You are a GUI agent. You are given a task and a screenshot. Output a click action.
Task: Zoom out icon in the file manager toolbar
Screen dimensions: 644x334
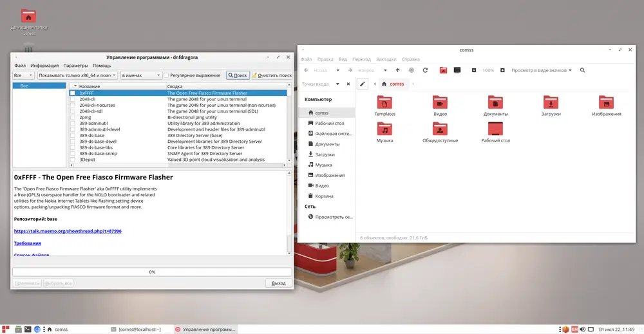click(473, 70)
